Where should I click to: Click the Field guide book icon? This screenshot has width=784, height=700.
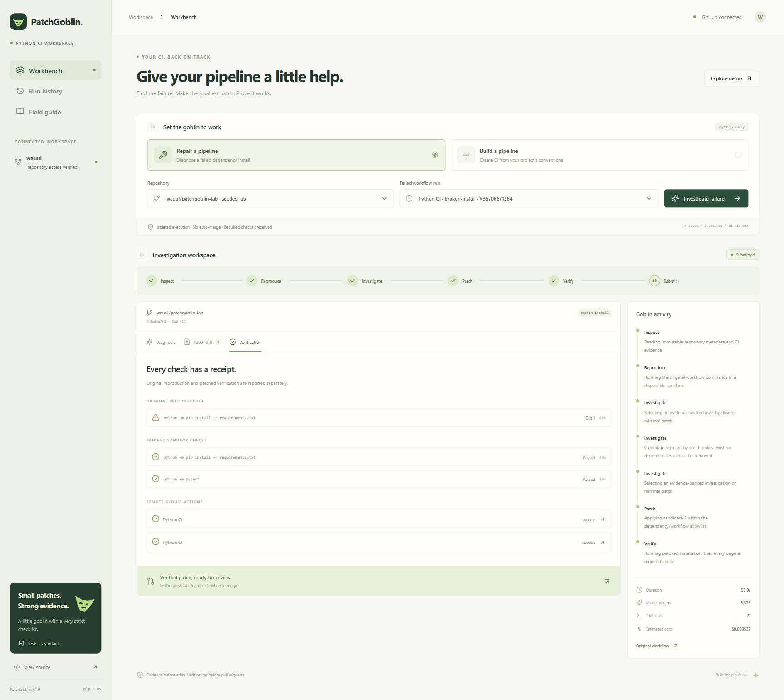tap(20, 112)
